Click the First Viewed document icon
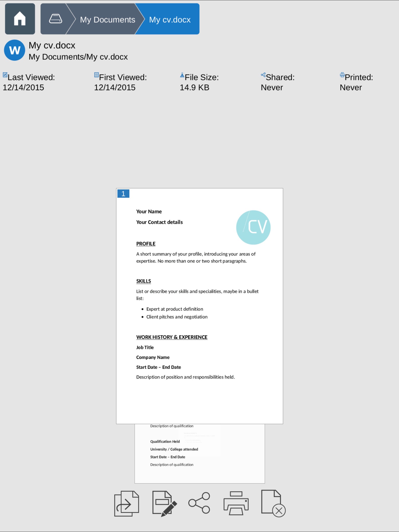This screenshot has height=532, width=399. pyautogui.click(x=96, y=75)
